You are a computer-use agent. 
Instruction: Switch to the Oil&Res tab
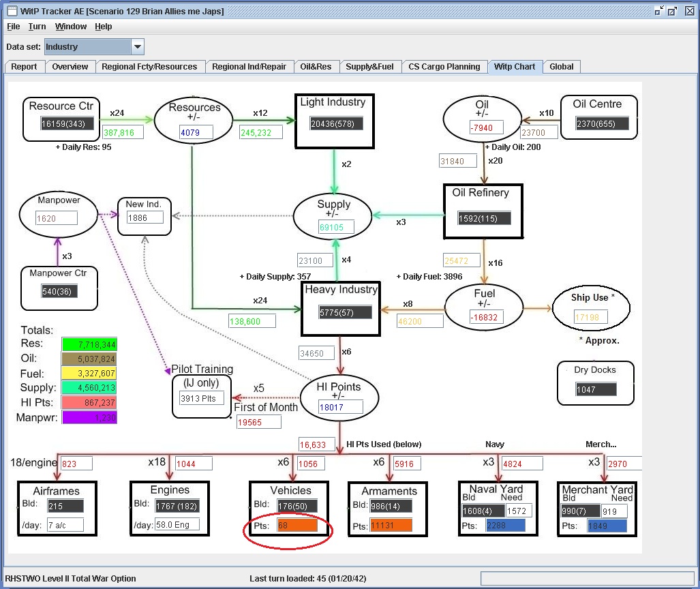coord(316,67)
